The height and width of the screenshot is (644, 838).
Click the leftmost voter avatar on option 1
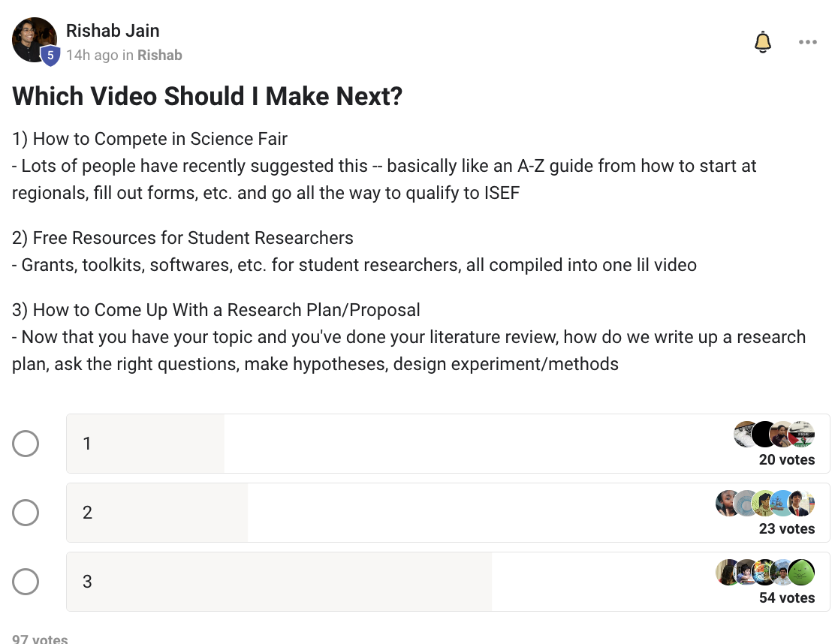(x=746, y=435)
